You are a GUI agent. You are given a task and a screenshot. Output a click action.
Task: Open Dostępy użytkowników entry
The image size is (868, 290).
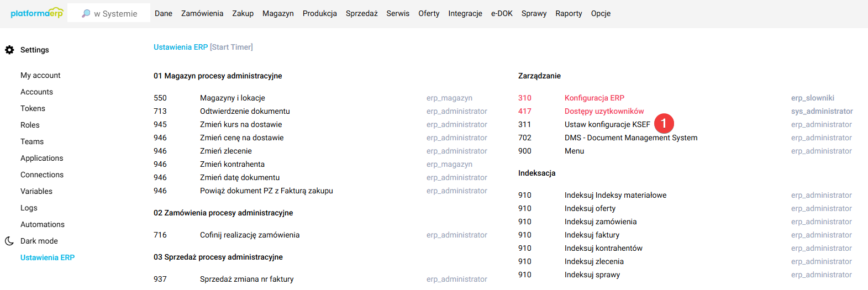coord(604,111)
